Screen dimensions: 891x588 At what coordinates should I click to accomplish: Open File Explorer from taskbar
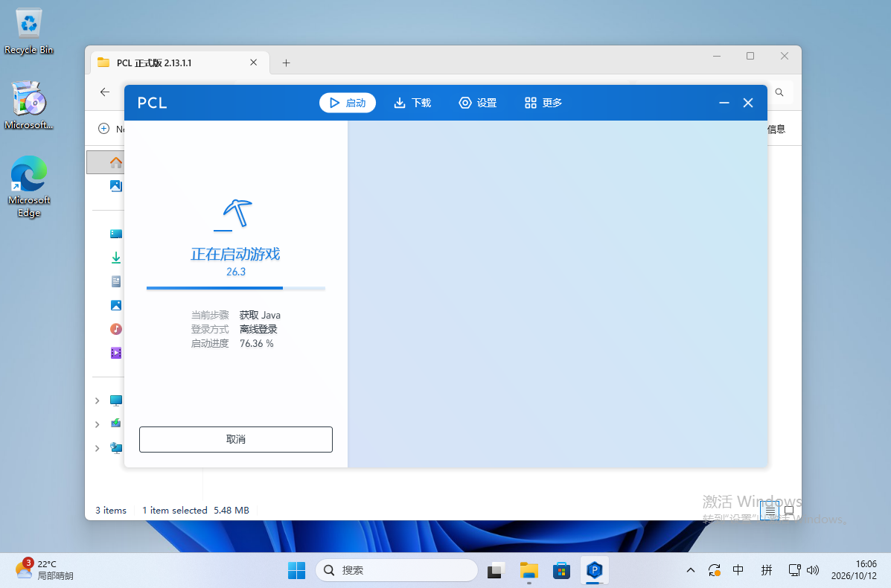pyautogui.click(x=529, y=570)
